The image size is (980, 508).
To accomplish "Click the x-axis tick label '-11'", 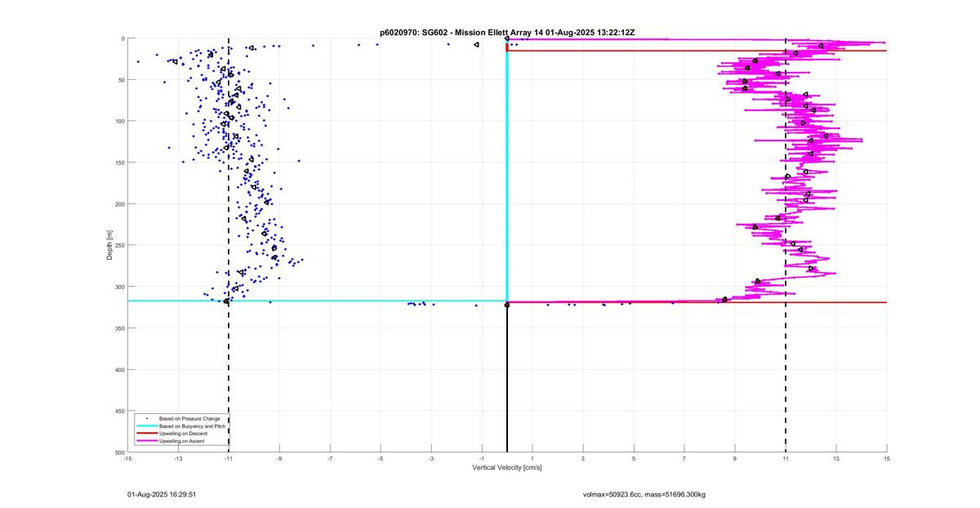I will 229,459.
